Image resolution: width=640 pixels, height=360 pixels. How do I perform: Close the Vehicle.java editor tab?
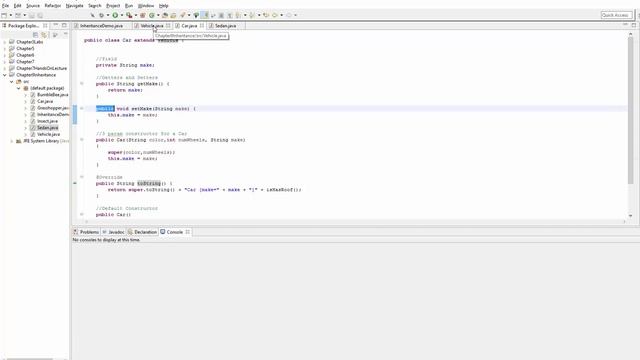(168, 26)
